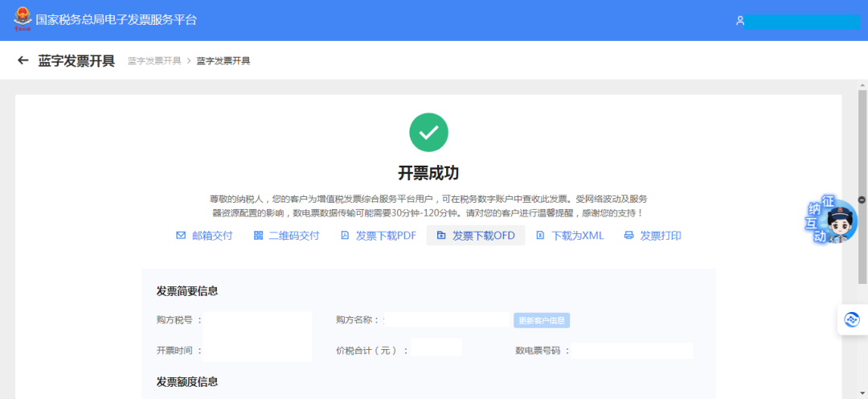Click the PDF file icon
The width and height of the screenshot is (868, 399).
click(x=345, y=236)
